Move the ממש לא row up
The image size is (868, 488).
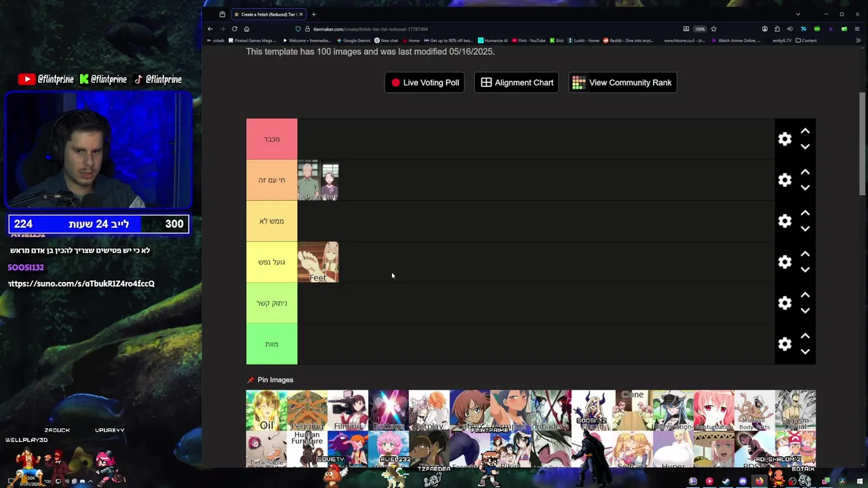(805, 213)
